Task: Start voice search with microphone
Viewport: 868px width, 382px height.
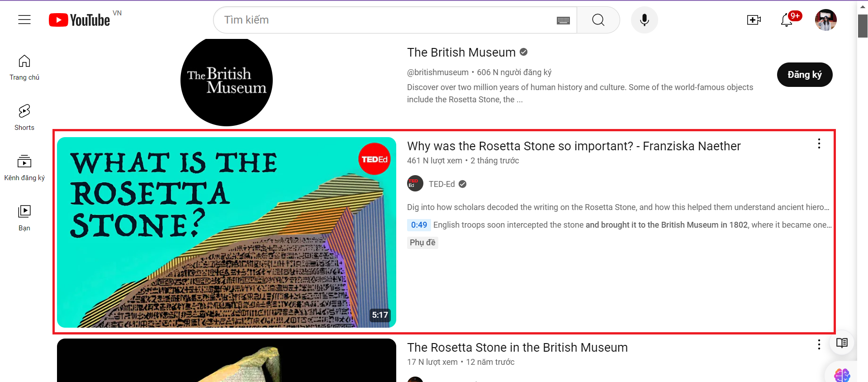Action: pos(645,20)
